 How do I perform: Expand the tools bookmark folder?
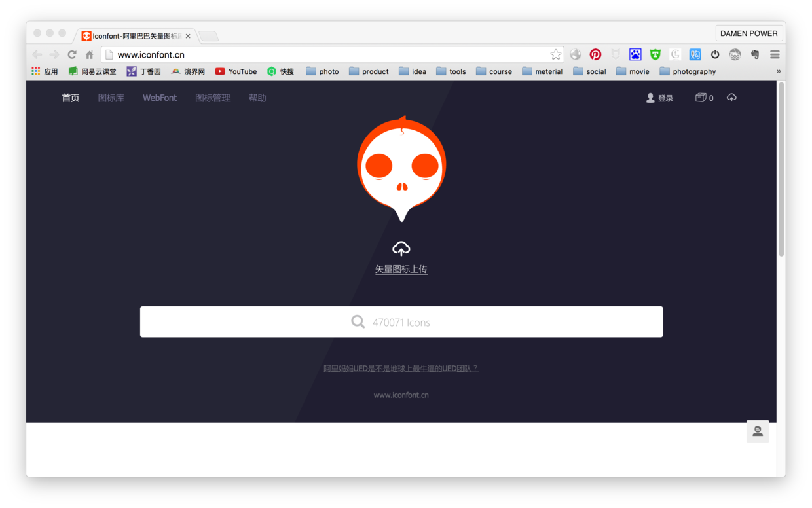451,71
